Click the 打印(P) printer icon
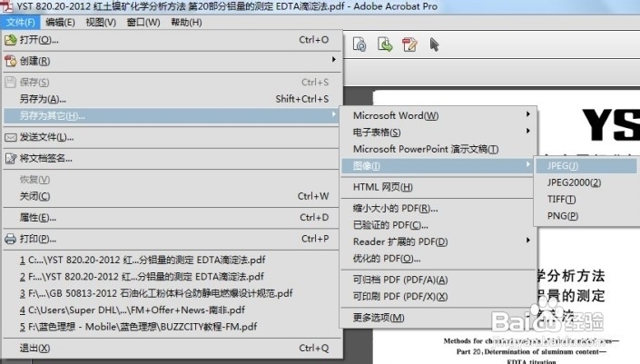This screenshot has height=364, width=640. [x=11, y=239]
